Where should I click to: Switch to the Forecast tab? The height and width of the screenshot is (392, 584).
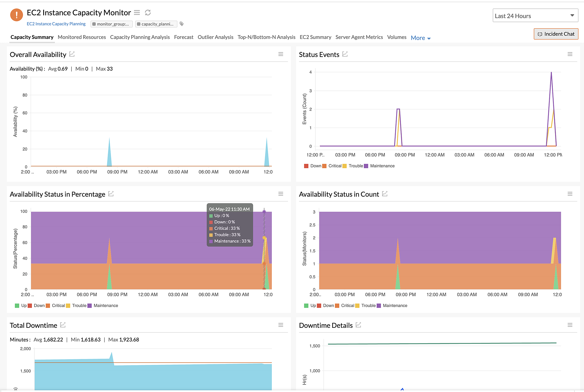point(183,37)
